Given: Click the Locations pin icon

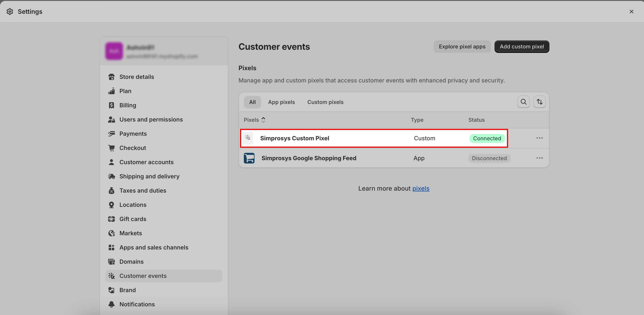Looking at the screenshot, I should tap(111, 205).
